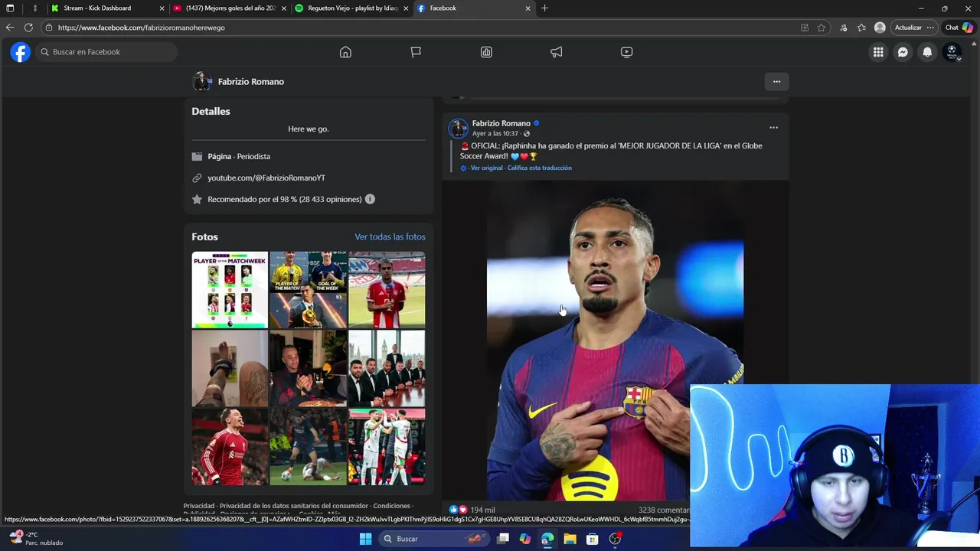
Task: Open File Explorer taskbar icon
Action: click(570, 539)
